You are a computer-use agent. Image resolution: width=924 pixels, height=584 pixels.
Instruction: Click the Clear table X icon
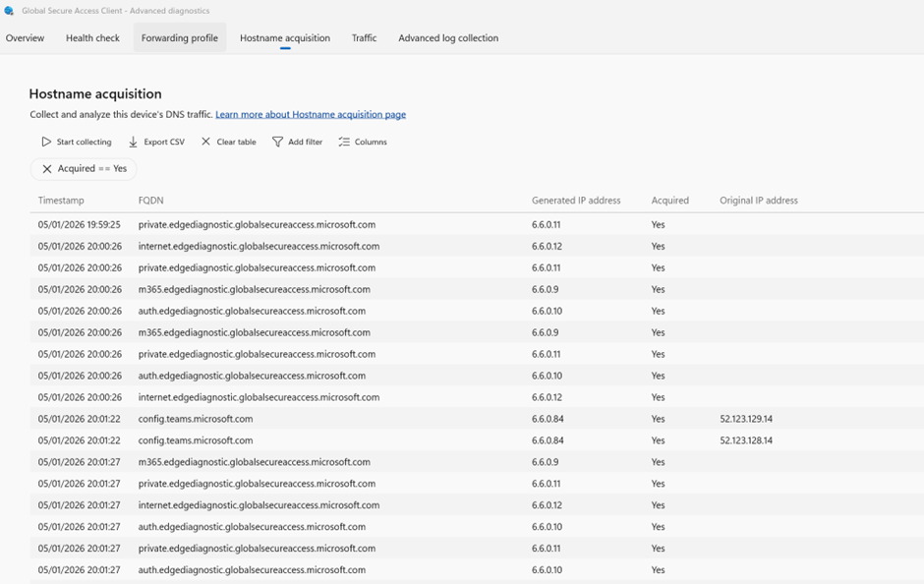coord(205,142)
